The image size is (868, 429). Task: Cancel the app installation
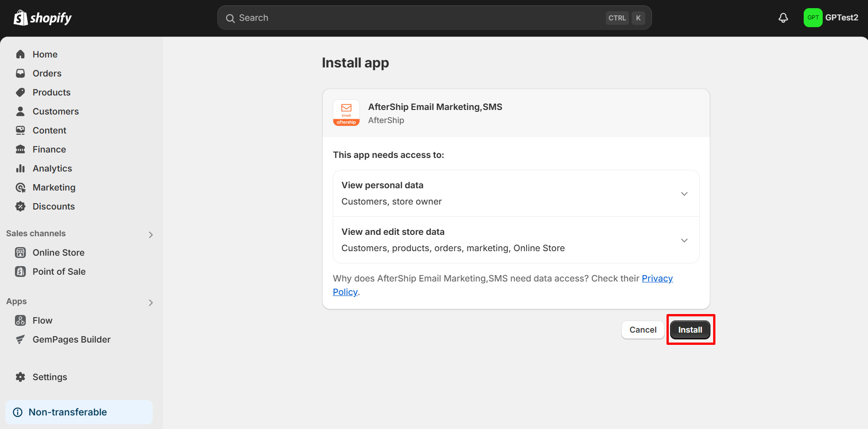[x=643, y=330]
